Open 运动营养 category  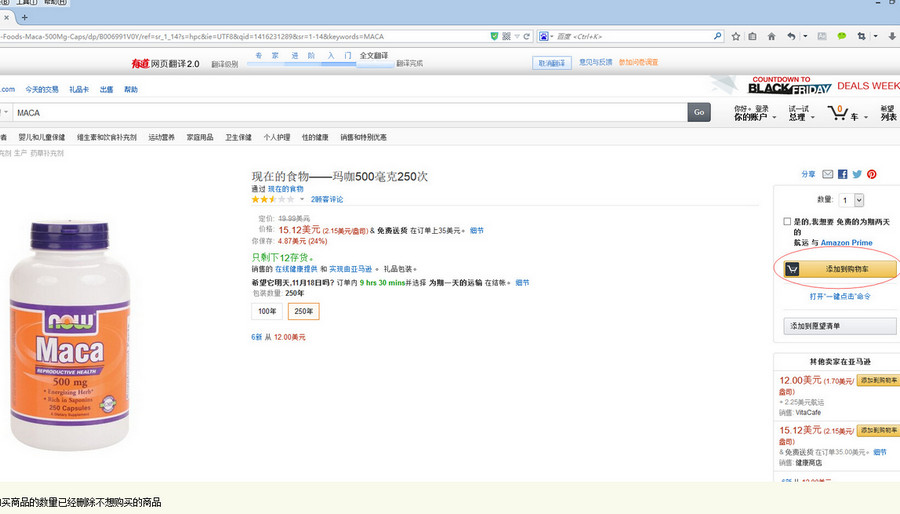(161, 138)
